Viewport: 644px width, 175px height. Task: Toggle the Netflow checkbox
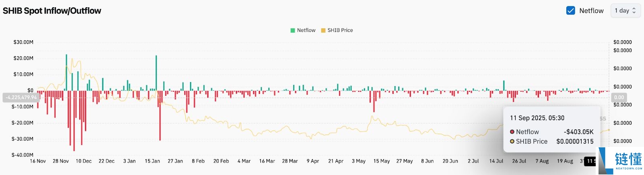point(570,10)
